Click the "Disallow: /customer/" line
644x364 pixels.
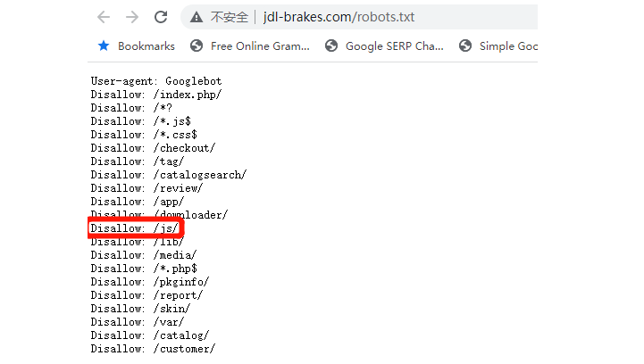click(x=154, y=349)
